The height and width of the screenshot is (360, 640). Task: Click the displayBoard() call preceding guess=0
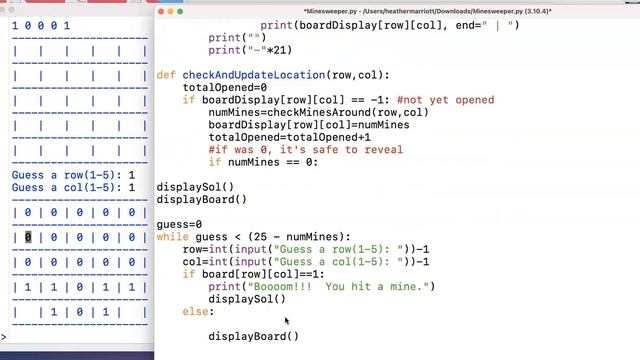coord(202,200)
